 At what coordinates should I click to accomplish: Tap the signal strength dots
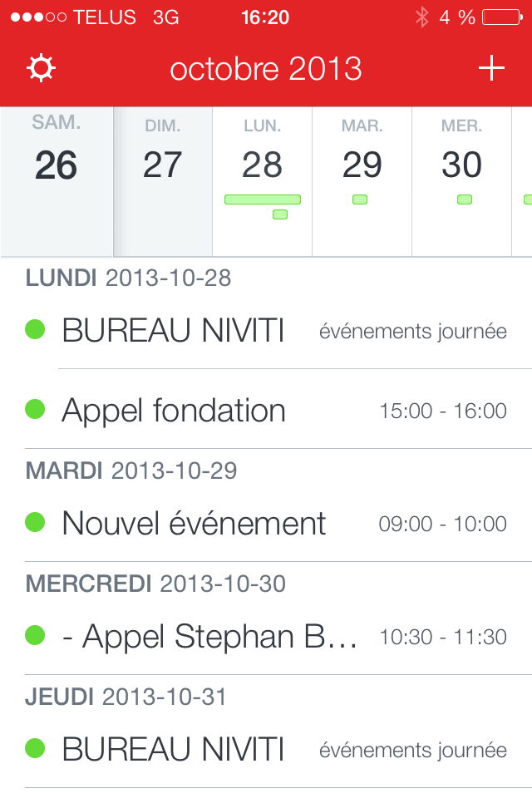pyautogui.click(x=39, y=17)
